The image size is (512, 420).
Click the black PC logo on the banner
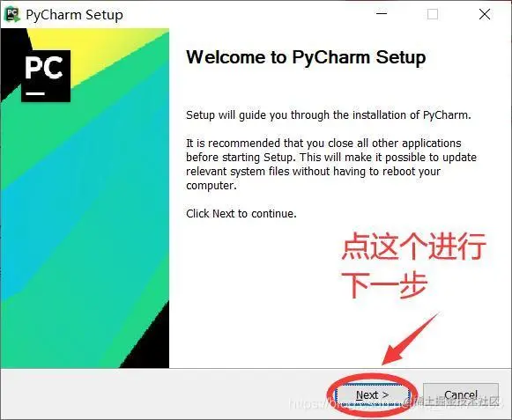46,76
